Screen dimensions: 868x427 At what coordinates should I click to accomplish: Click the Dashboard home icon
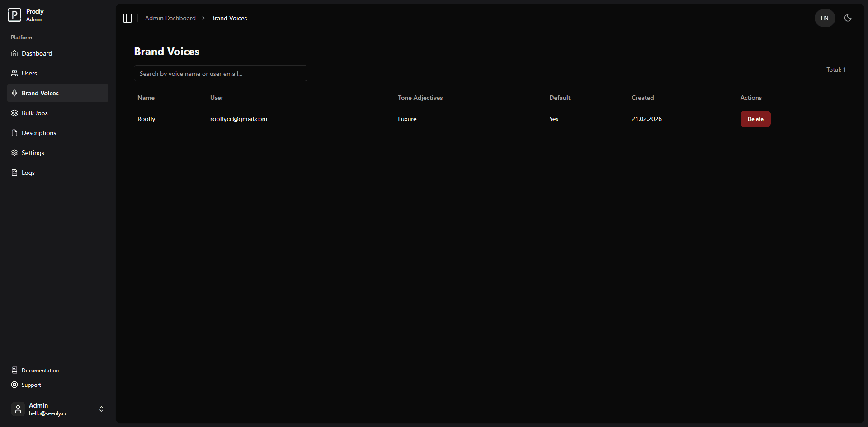tap(14, 53)
